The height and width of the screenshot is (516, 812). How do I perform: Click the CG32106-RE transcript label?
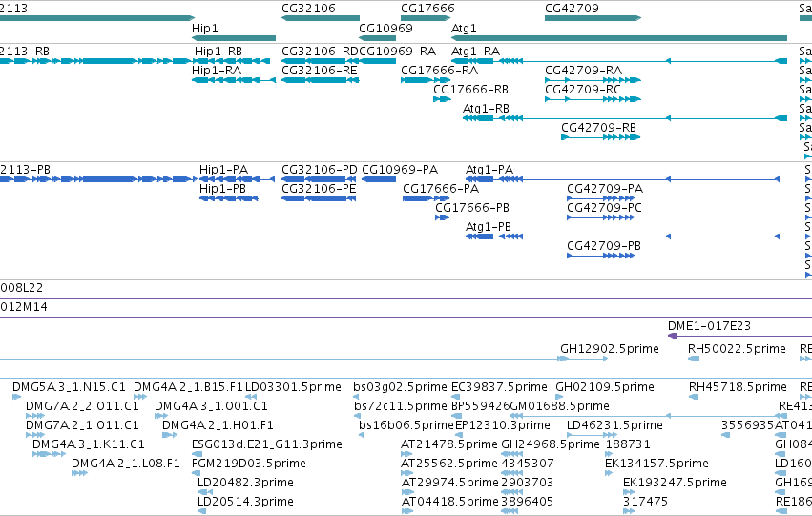320,71
